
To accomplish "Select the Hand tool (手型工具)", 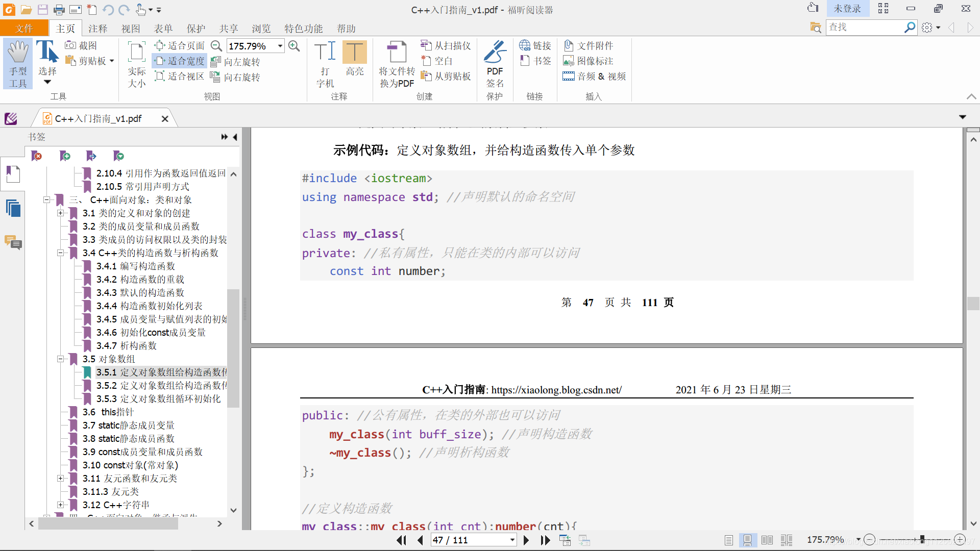I will [18, 63].
